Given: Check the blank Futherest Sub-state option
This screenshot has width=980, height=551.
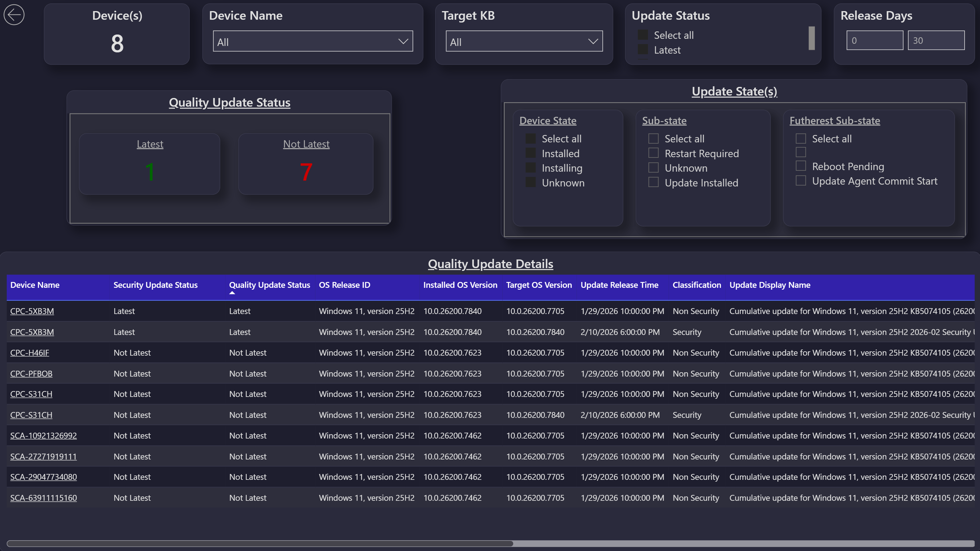Looking at the screenshot, I should 800,152.
